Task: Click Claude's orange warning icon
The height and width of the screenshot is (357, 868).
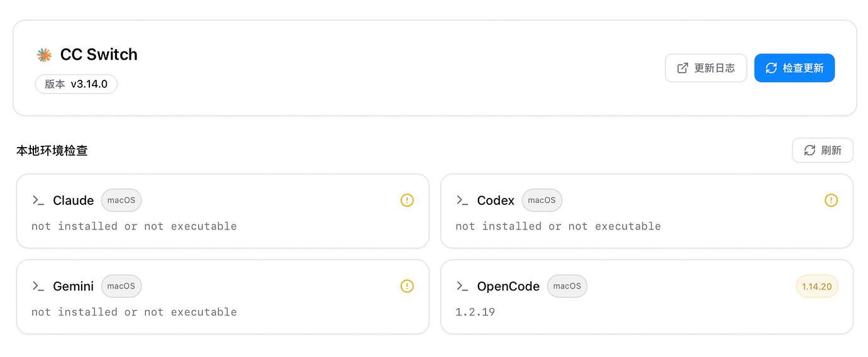Action: point(407,200)
